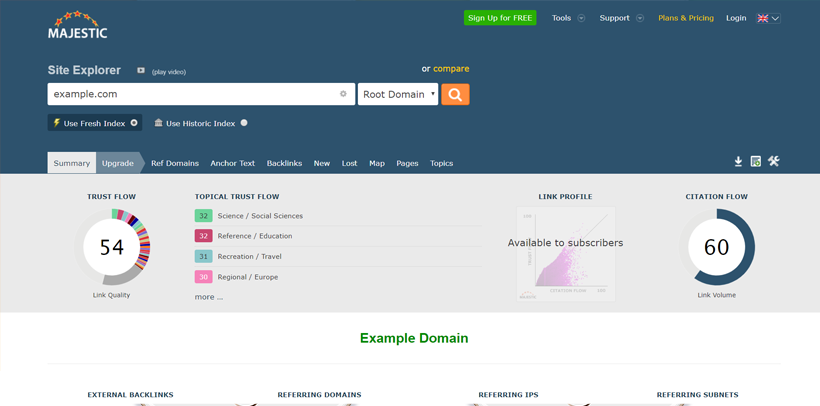Click the Example Domain title
Image resolution: width=820 pixels, height=406 pixels.
[414, 338]
